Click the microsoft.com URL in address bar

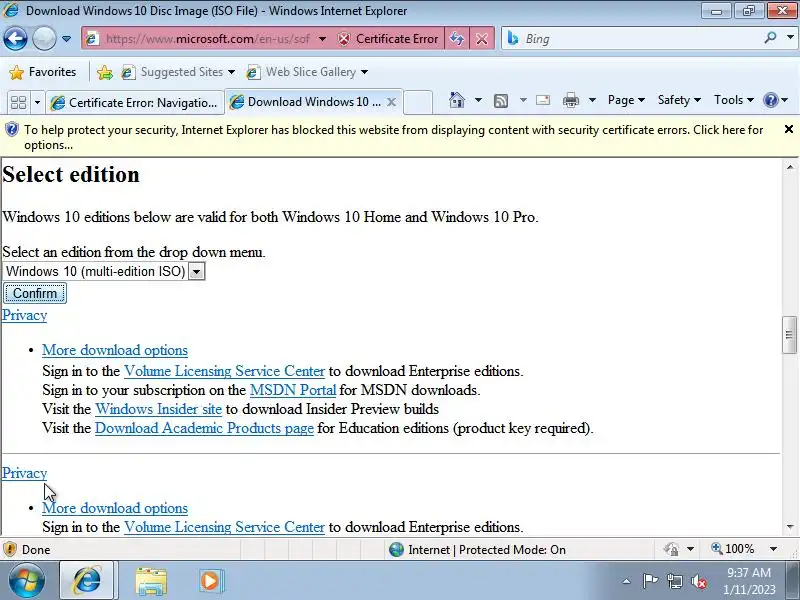(208, 39)
